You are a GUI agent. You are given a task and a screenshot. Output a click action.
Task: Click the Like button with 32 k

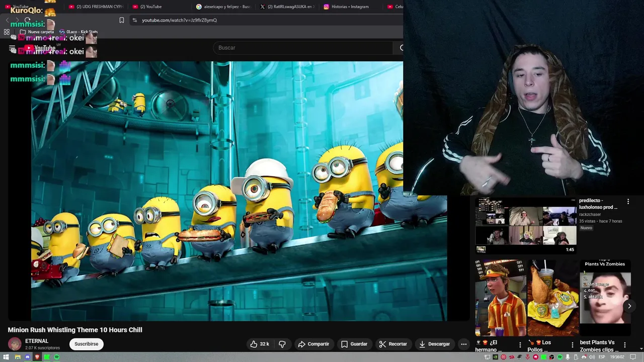(x=261, y=344)
